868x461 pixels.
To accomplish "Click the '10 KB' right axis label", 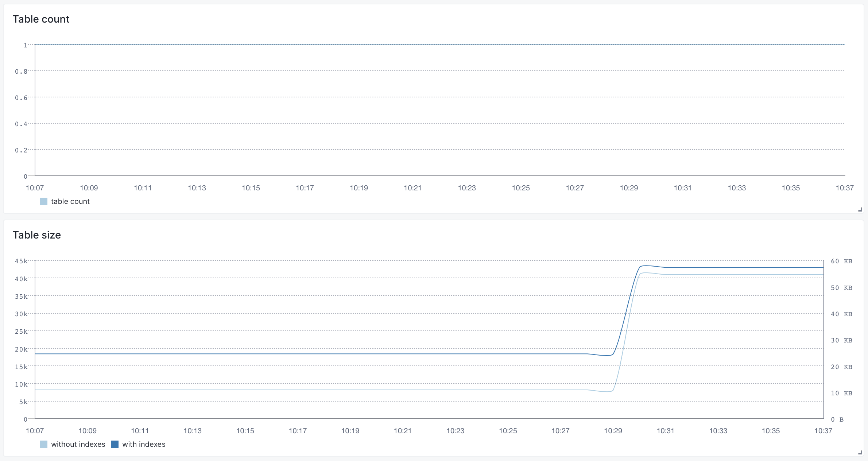I will click(842, 393).
